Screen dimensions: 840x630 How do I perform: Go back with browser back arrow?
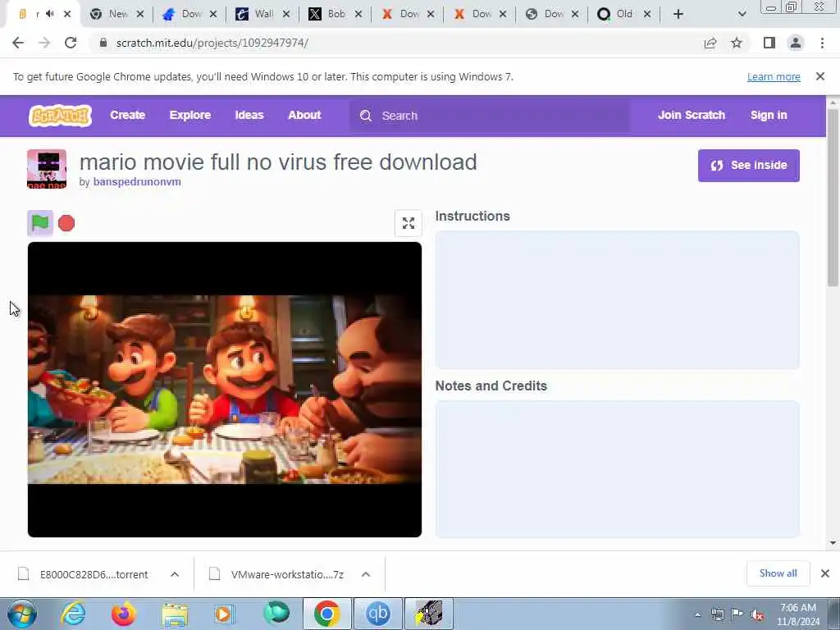[18, 43]
